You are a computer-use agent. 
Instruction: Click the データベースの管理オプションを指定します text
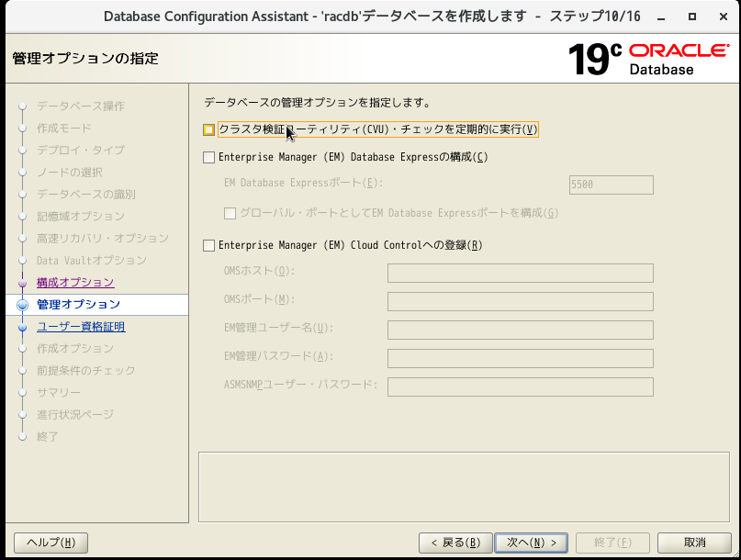tap(317, 103)
